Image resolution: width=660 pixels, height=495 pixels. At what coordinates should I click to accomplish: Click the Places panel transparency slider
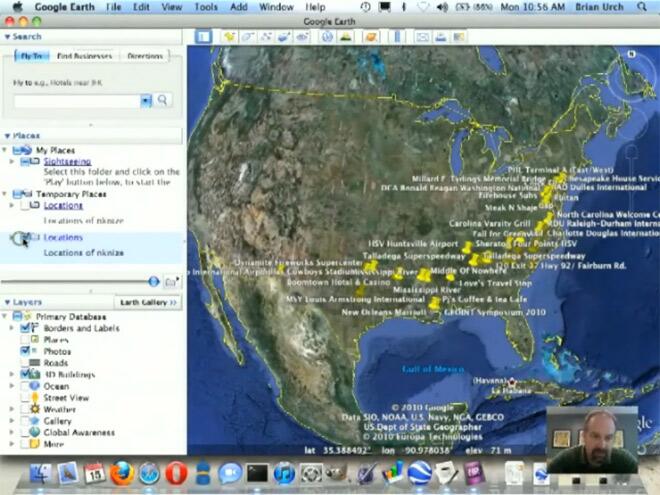coord(153,282)
